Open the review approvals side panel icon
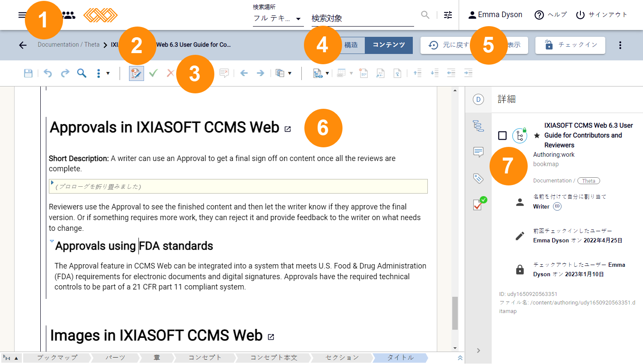This screenshot has width=643, height=364. tap(479, 204)
